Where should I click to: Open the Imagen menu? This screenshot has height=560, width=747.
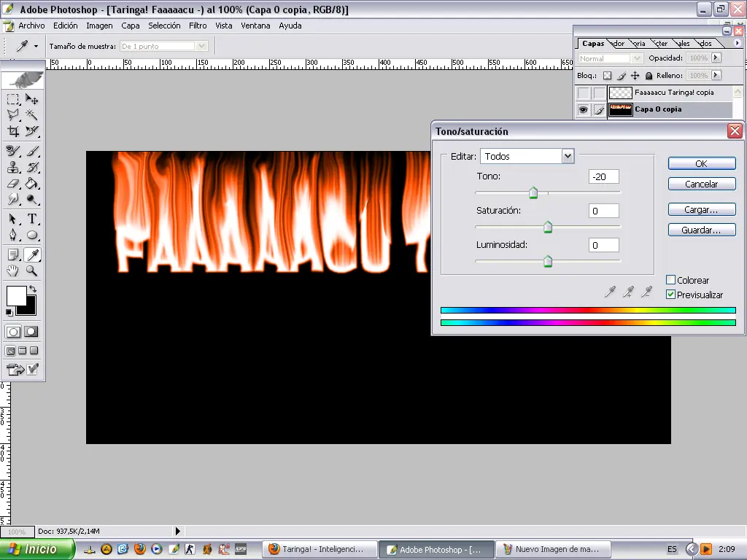point(99,26)
